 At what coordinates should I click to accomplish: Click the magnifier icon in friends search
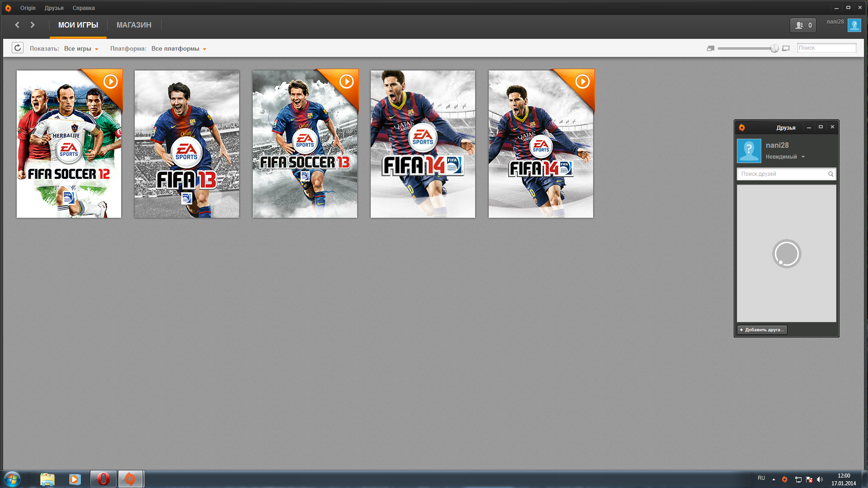point(830,174)
